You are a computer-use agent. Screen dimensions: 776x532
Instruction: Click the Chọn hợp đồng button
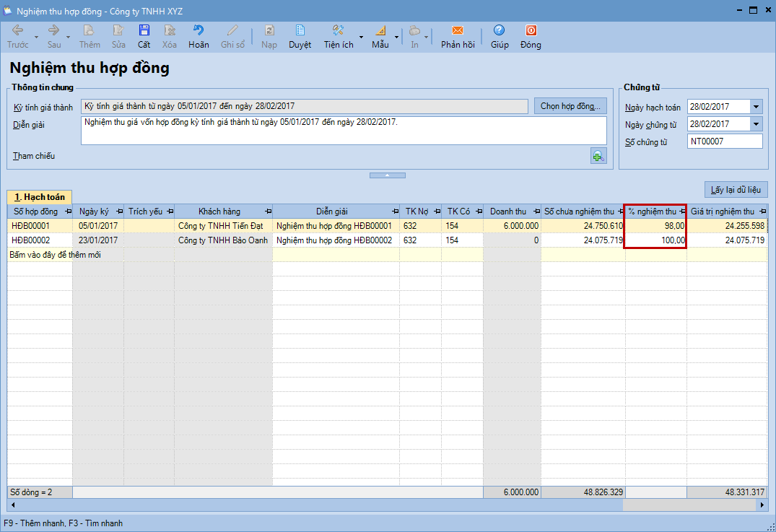570,106
